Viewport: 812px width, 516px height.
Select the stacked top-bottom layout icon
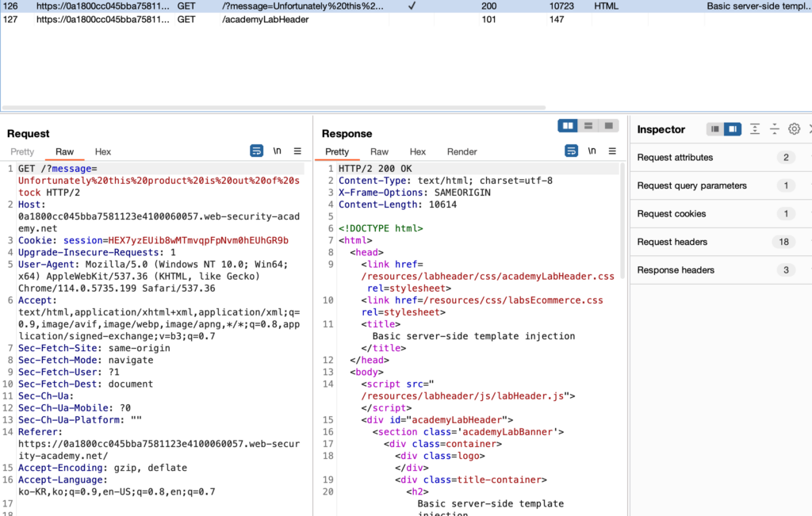point(588,126)
